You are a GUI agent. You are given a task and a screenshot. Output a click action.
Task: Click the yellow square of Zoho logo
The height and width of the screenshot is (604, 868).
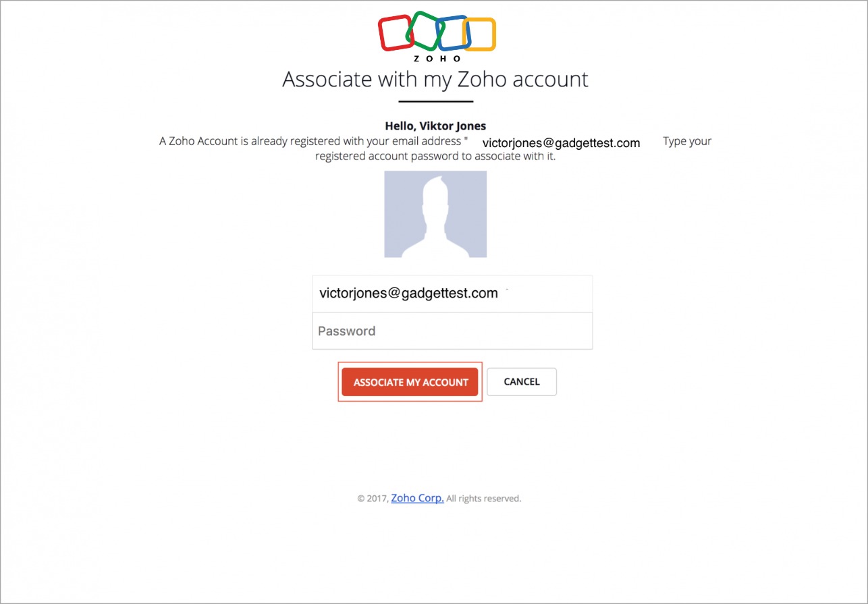479,34
